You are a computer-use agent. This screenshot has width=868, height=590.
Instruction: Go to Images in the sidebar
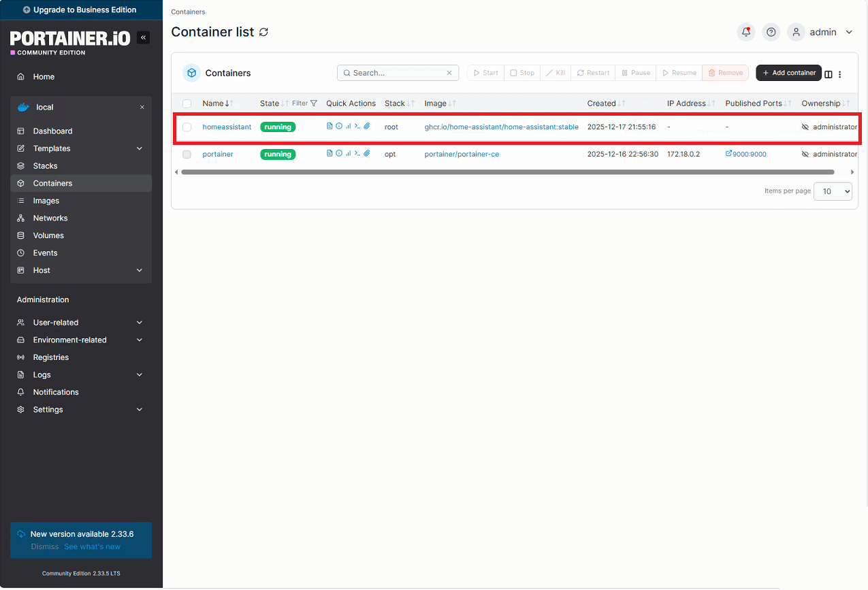click(x=46, y=201)
